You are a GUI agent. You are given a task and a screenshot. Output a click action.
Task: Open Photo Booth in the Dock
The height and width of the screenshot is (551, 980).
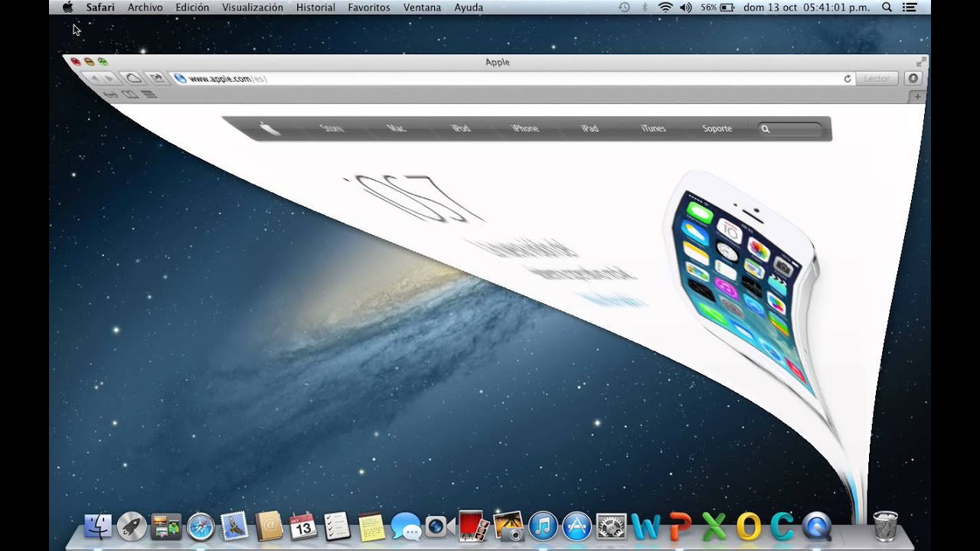473,527
